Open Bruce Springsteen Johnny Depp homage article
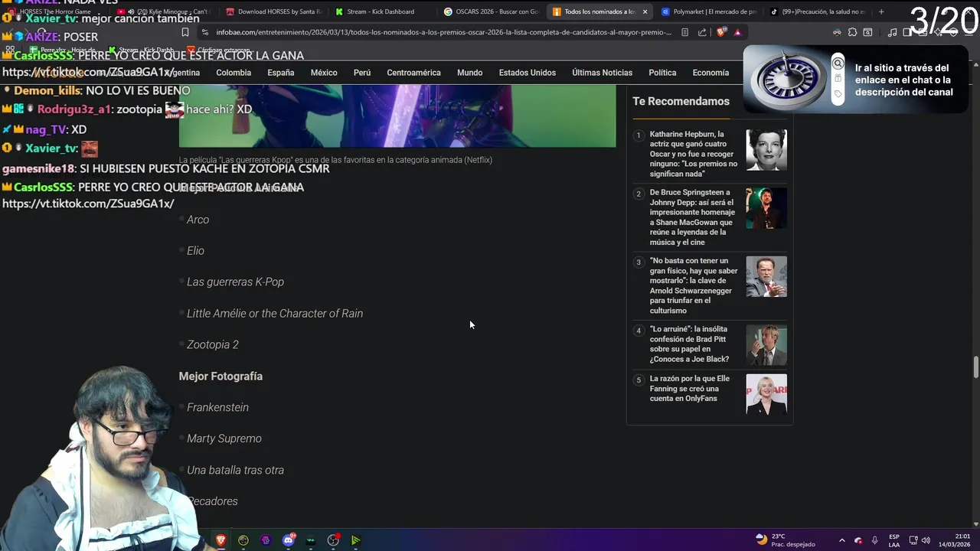This screenshot has width=980, height=551. 692,217
